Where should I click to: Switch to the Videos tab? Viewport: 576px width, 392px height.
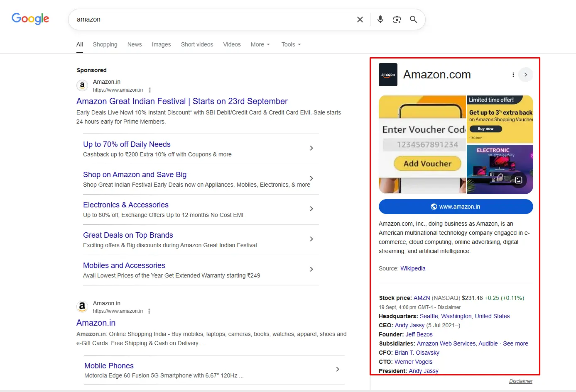tap(232, 44)
